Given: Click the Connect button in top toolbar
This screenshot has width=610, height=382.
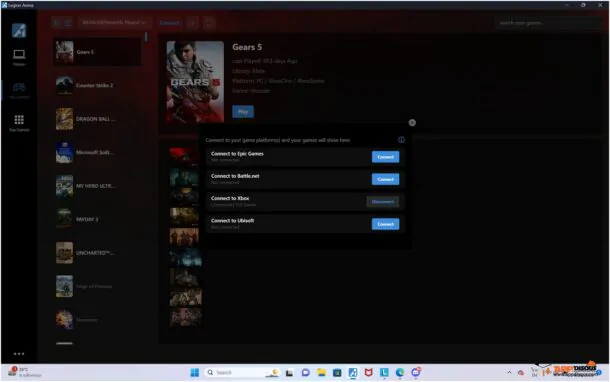Looking at the screenshot, I should 170,23.
